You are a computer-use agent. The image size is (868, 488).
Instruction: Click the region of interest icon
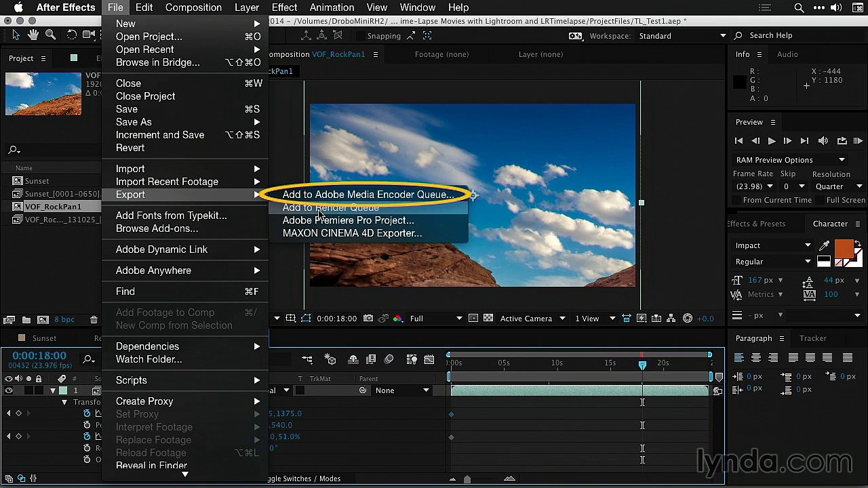point(473,319)
